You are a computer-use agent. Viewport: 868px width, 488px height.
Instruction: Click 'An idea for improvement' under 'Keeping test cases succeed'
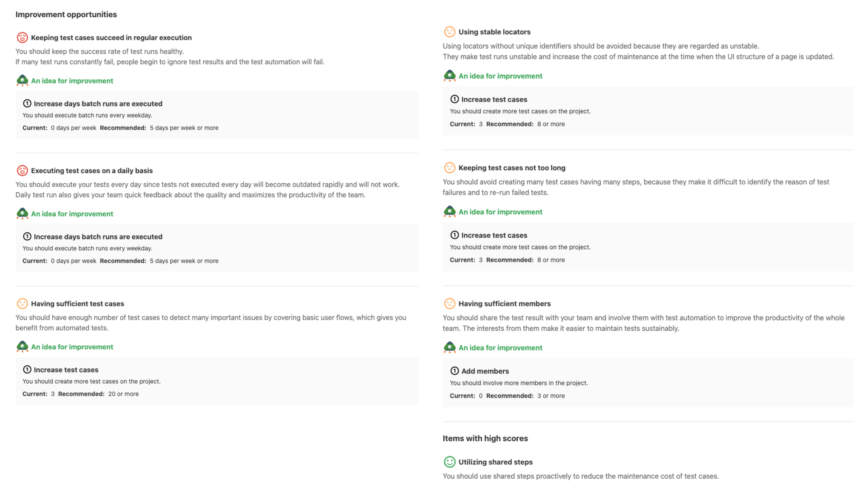72,81
